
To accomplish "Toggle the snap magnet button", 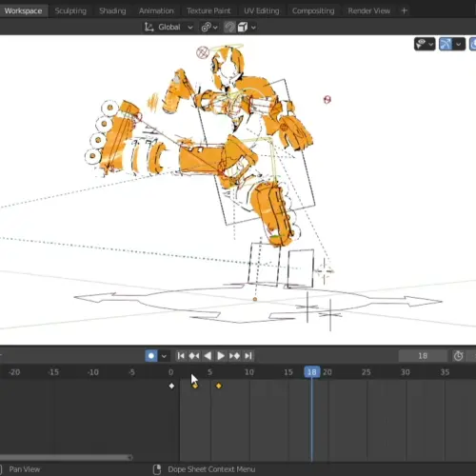I will 229,28.
